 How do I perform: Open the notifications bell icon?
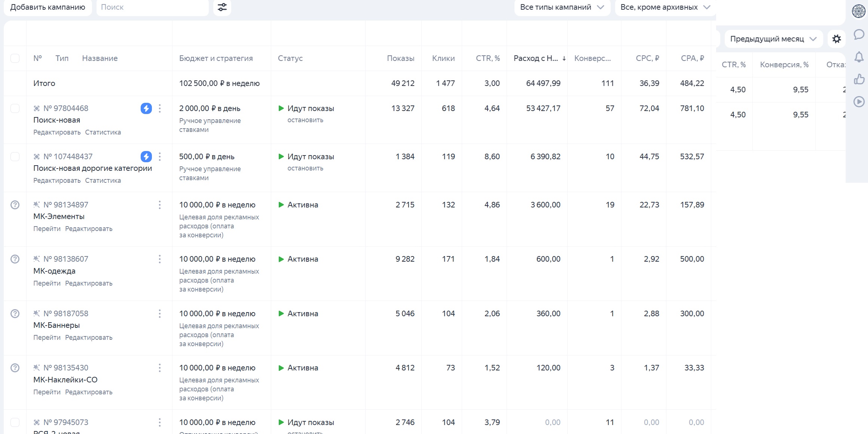click(859, 57)
